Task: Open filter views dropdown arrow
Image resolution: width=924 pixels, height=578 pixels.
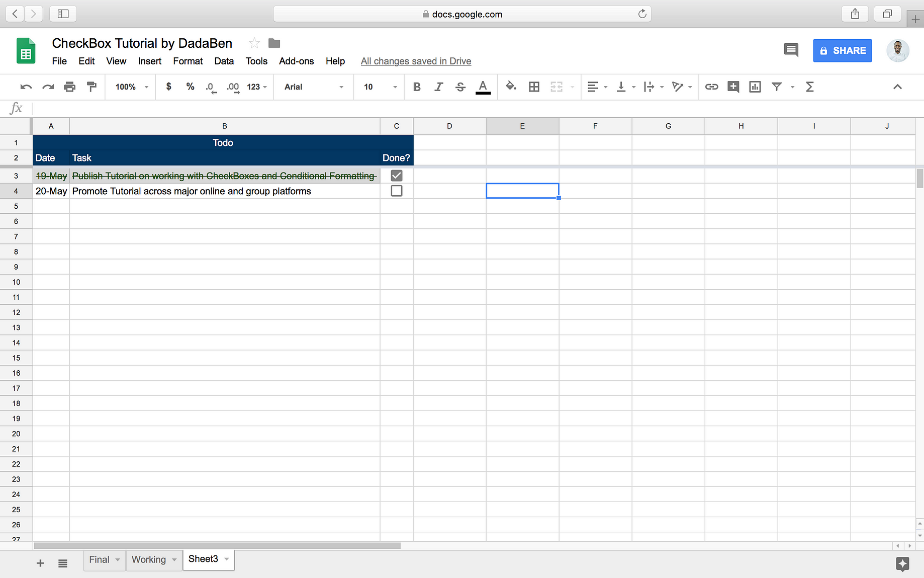Action: tap(792, 87)
